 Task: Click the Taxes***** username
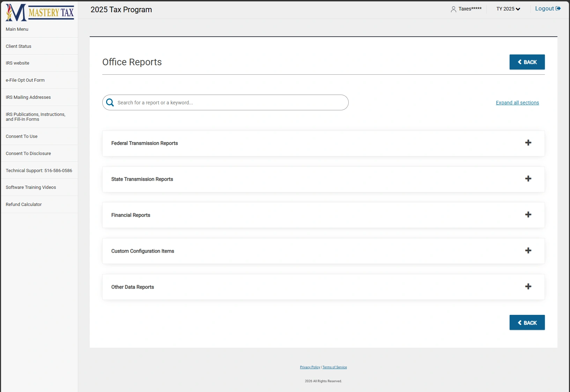(470, 9)
